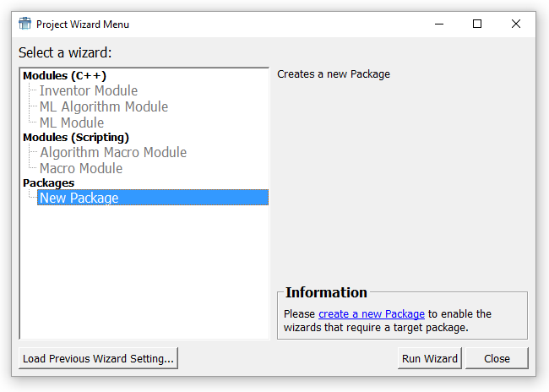This screenshot has height=392, width=549.
Task: Maximize the Project Wizard Menu window
Action: click(x=477, y=24)
